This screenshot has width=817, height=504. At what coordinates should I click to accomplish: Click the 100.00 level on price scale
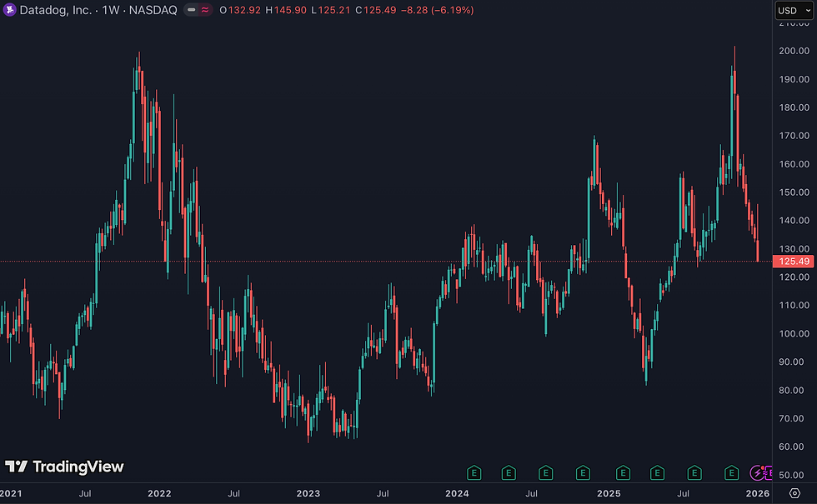coord(794,334)
